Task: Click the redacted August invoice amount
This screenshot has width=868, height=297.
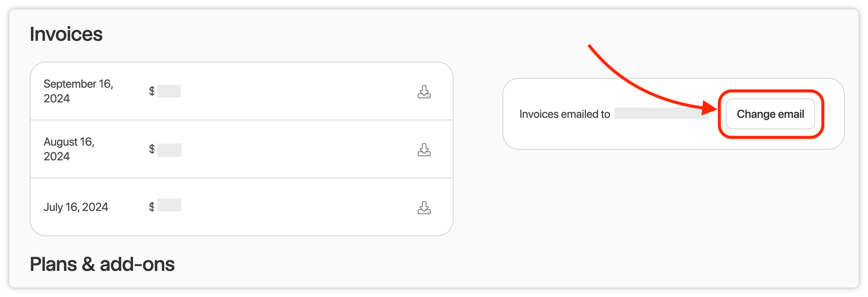Action: click(170, 150)
